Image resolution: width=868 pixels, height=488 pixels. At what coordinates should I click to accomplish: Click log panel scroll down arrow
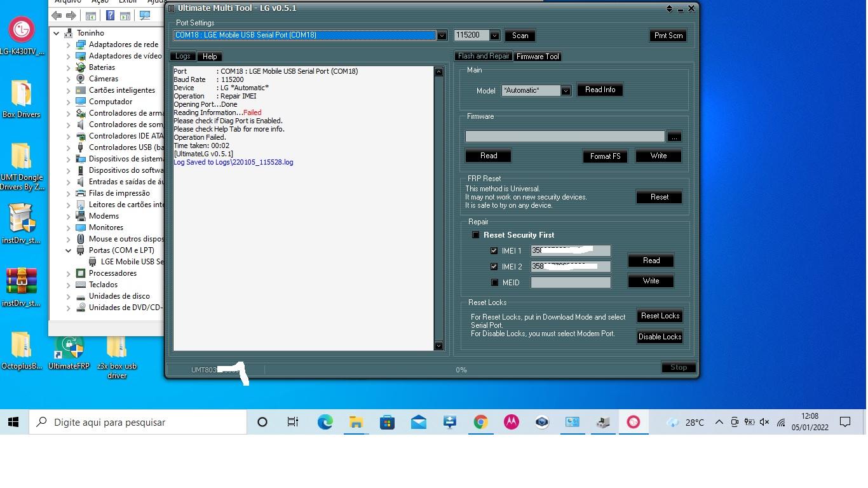438,346
